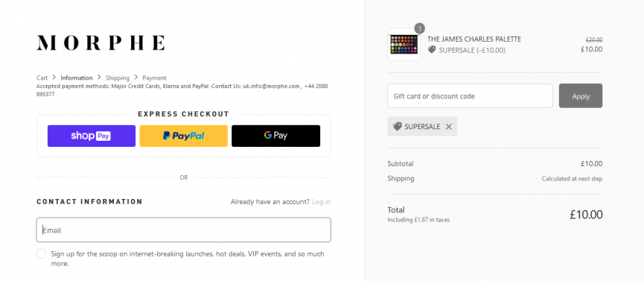Select the Payment breadcrumb step

[154, 78]
